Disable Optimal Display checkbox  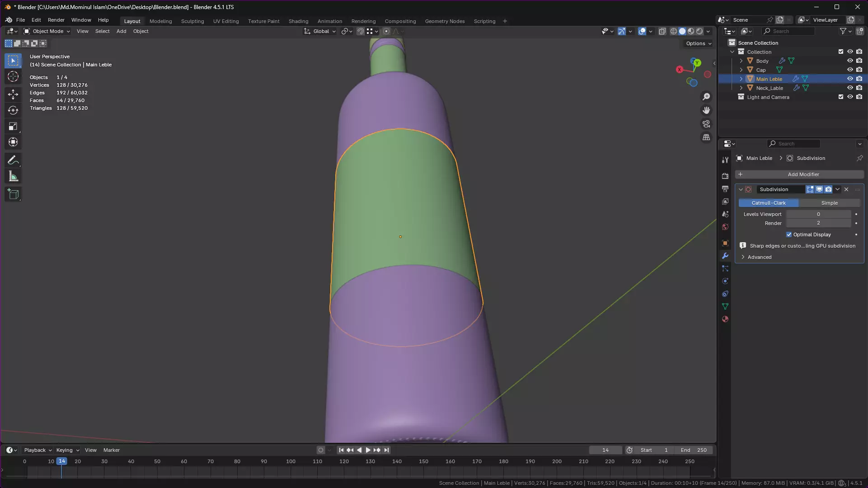coord(789,235)
